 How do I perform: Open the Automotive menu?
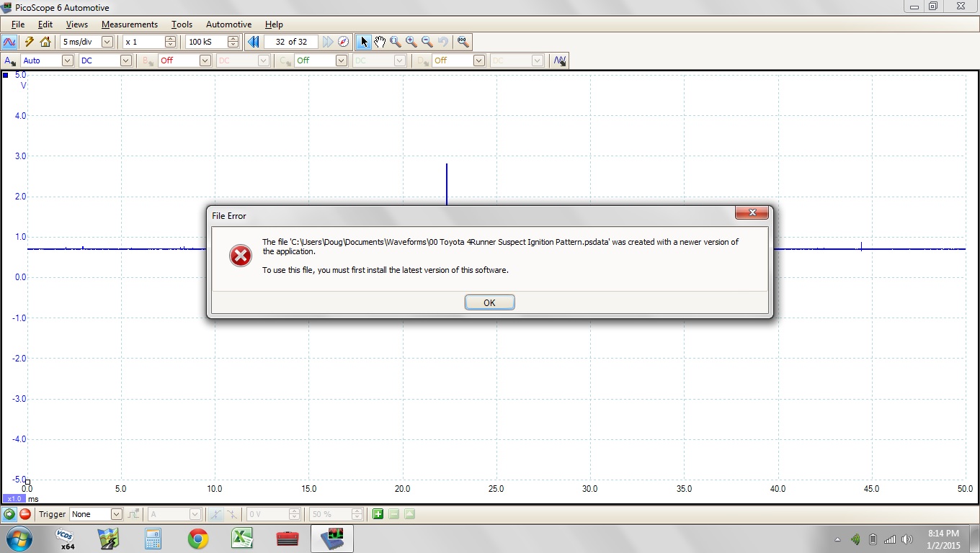tap(228, 24)
